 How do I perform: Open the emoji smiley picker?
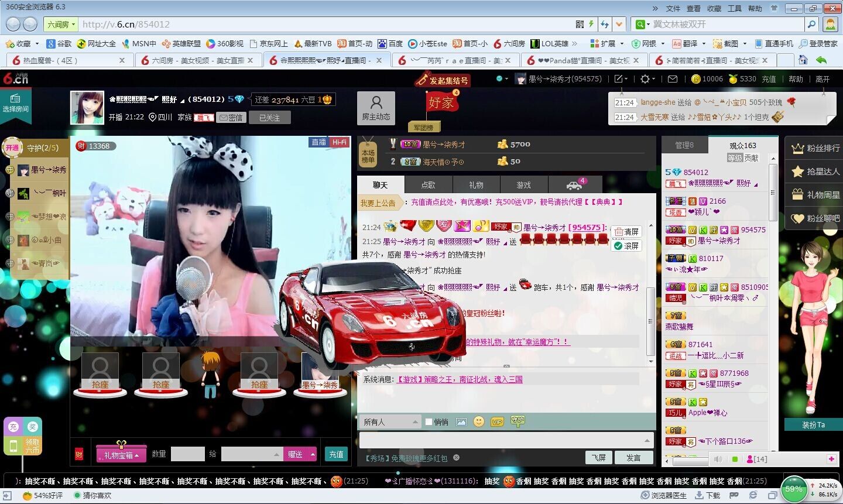(x=479, y=421)
